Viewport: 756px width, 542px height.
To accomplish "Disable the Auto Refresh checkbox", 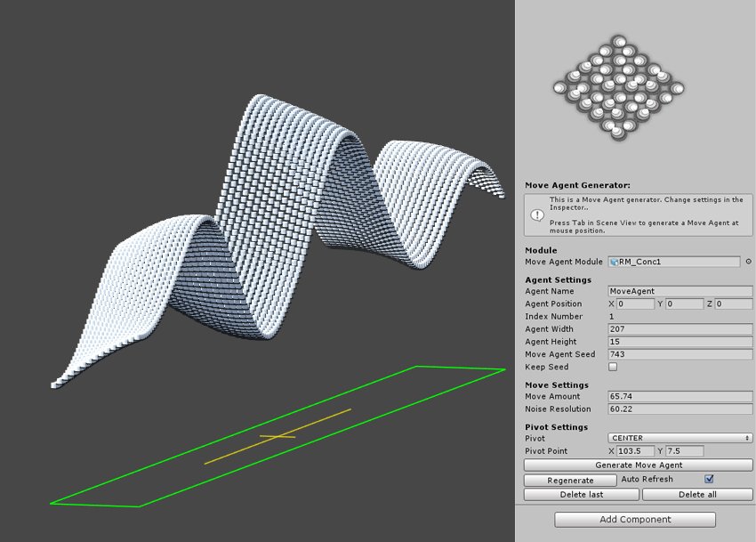I will coord(709,479).
